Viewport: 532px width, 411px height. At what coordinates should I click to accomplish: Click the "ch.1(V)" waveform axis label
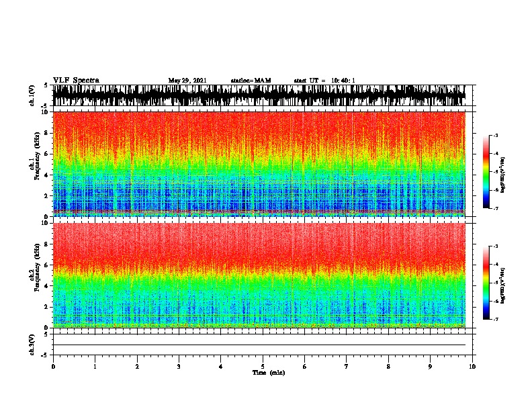click(x=32, y=95)
